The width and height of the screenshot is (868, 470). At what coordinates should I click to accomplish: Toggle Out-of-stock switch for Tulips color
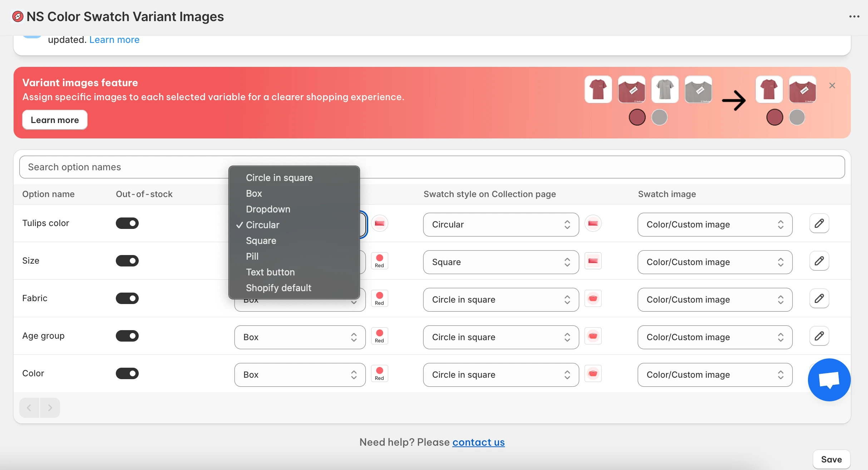click(x=127, y=223)
